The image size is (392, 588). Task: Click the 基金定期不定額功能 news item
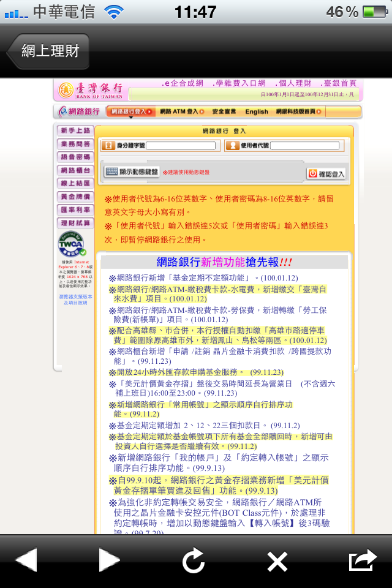pyautogui.click(x=203, y=278)
